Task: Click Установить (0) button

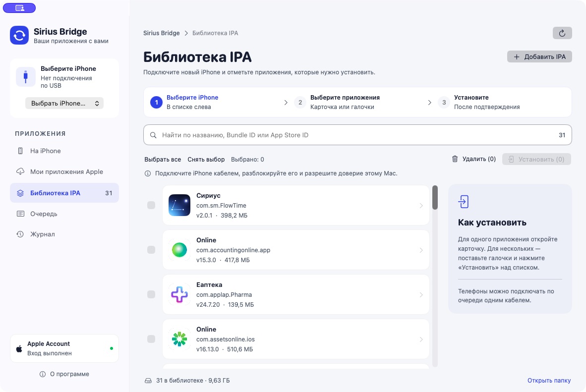Action: coord(536,159)
